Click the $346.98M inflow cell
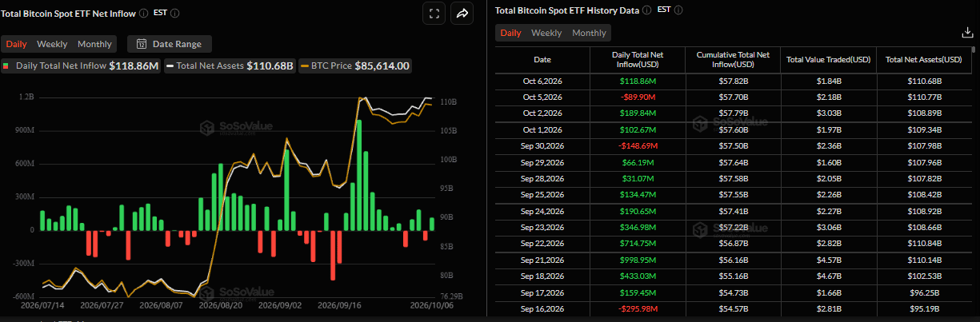This screenshot has width=980, height=322. click(x=638, y=228)
